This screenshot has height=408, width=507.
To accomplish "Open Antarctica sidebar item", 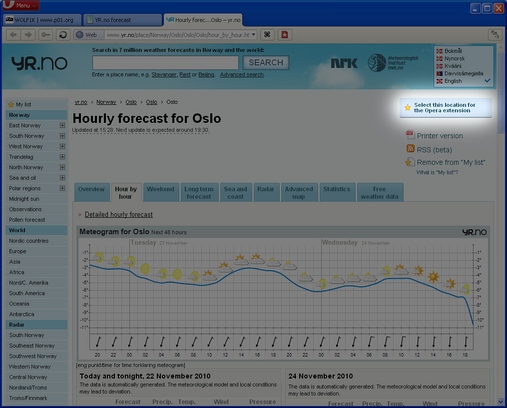I will 37,314.
